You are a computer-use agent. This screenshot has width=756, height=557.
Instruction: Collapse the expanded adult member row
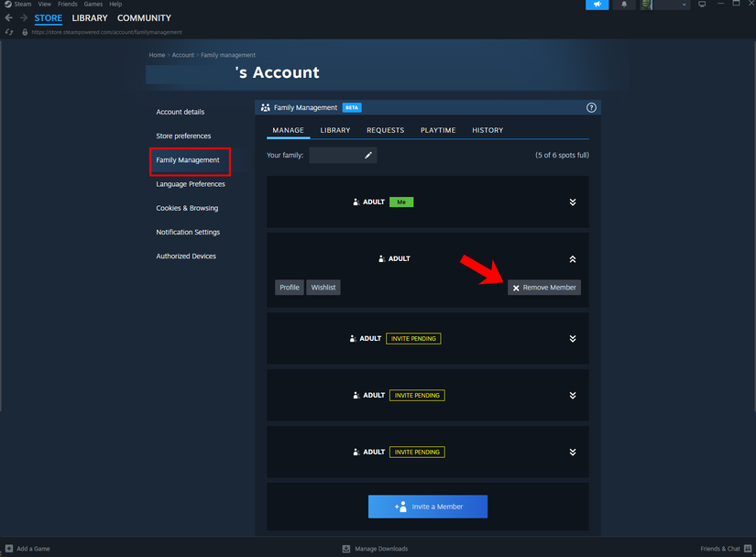tap(572, 259)
